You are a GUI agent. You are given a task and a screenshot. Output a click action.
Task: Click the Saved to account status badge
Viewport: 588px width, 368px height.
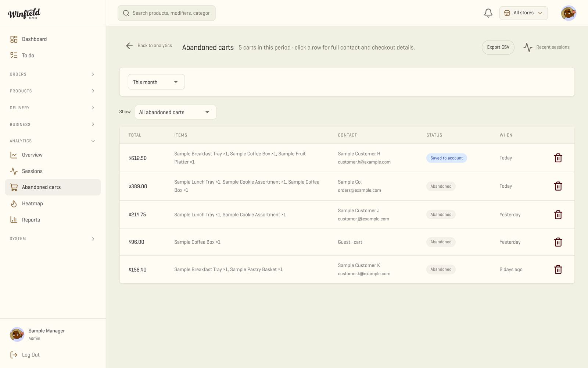pyautogui.click(x=447, y=158)
